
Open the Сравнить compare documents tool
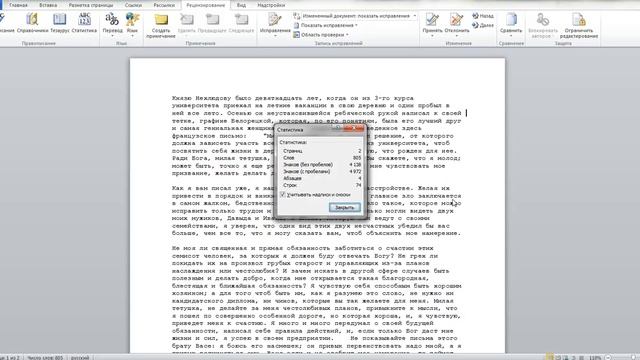[x=511, y=23]
